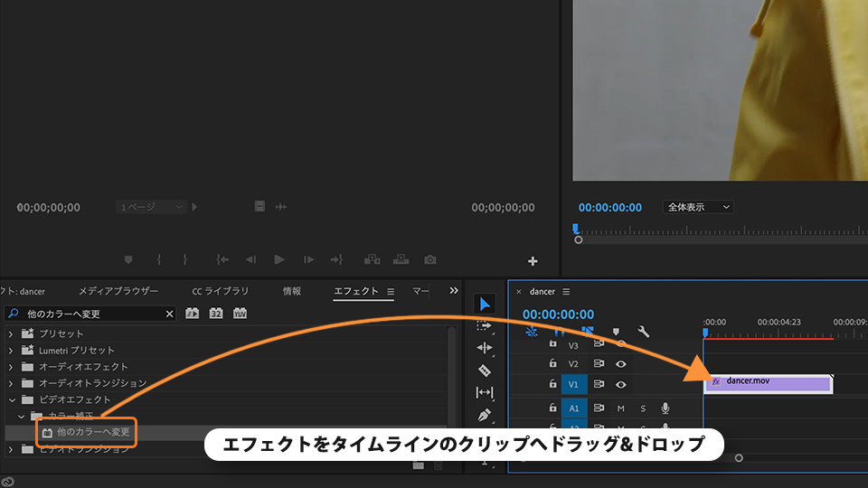This screenshot has width=868, height=488.
Task: Hide track V2 output eye
Action: point(621,364)
